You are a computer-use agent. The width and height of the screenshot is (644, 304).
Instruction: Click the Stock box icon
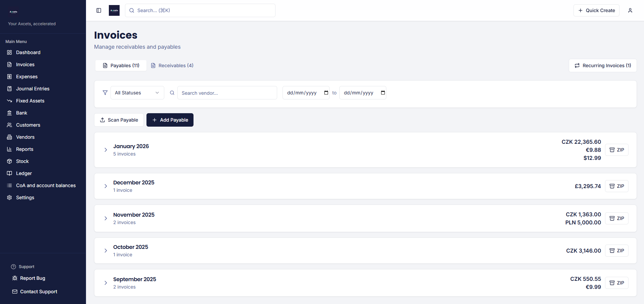tap(9, 161)
